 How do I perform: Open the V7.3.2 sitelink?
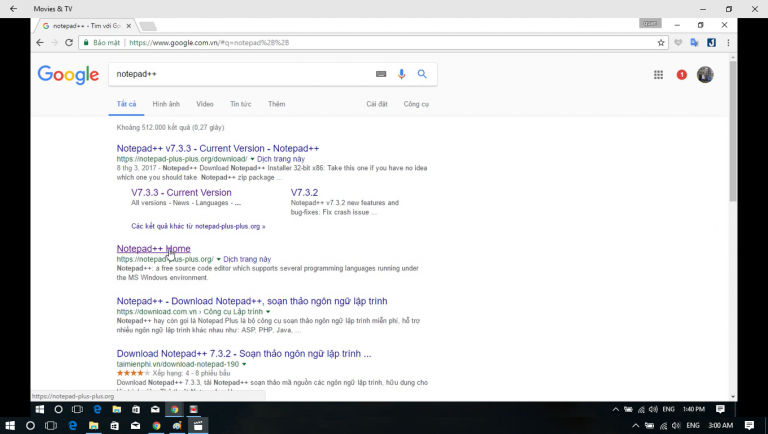[x=304, y=193]
